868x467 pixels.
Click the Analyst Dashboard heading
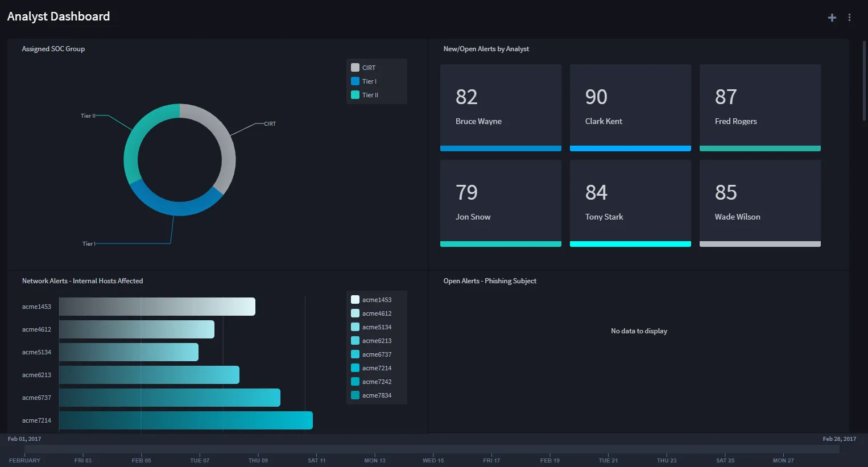click(x=59, y=16)
